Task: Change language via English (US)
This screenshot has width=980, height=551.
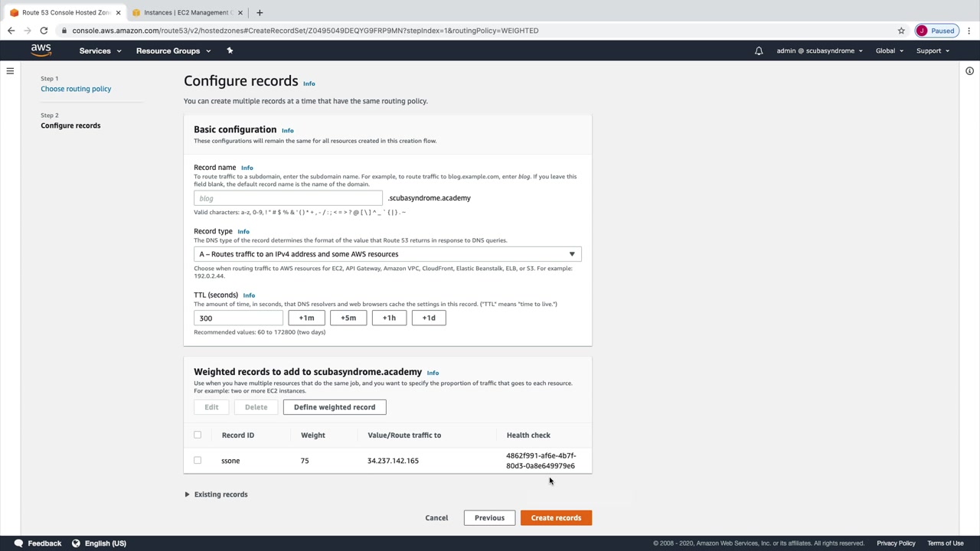Action: [105, 543]
